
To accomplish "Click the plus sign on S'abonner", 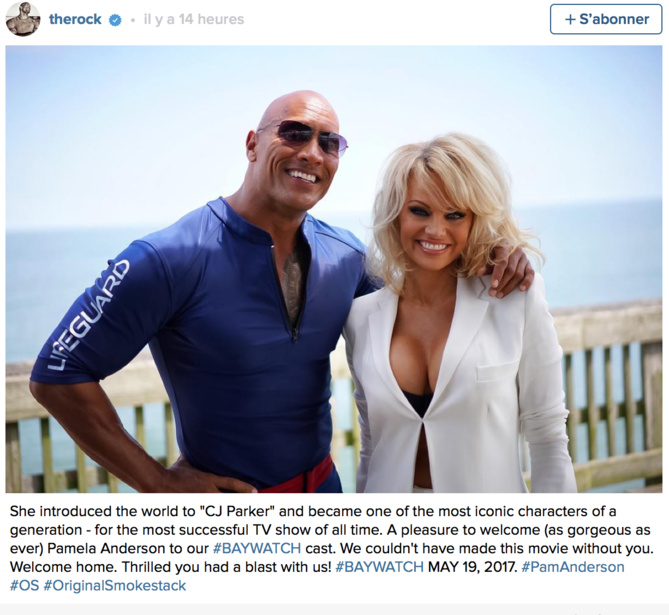I will coord(570,19).
